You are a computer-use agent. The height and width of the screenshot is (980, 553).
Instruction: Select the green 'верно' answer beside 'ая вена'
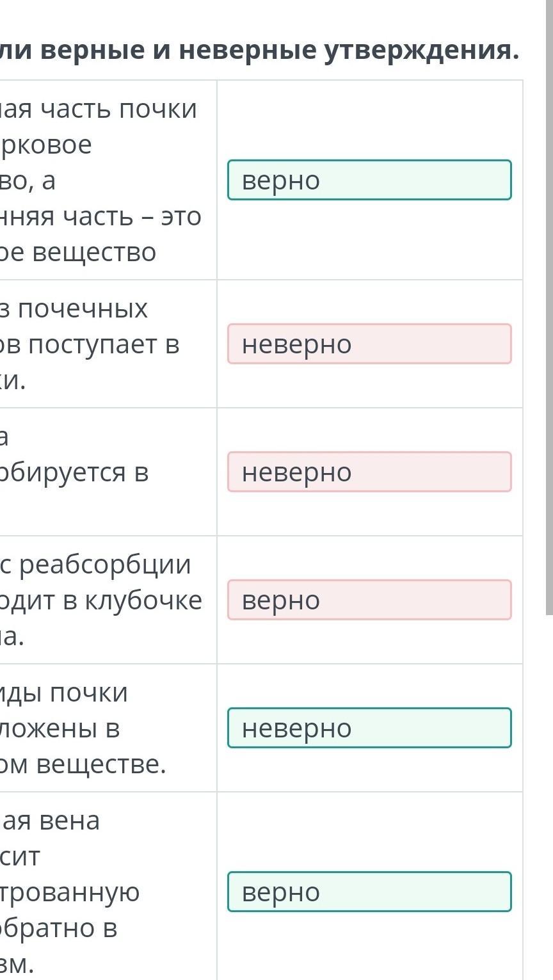tap(369, 892)
